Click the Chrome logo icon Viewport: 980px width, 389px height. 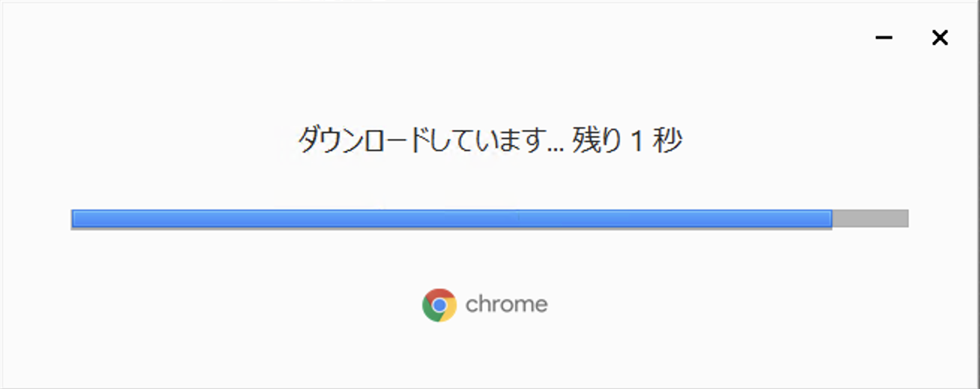pos(439,305)
